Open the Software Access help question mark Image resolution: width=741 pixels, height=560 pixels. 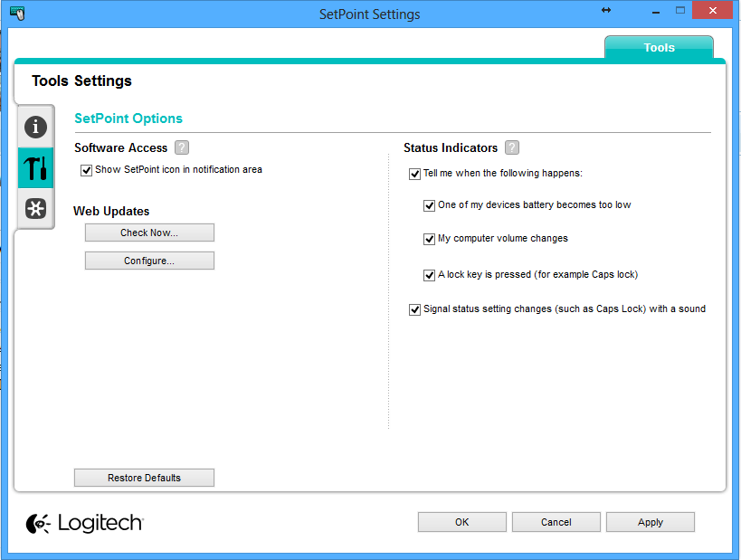[x=182, y=147]
